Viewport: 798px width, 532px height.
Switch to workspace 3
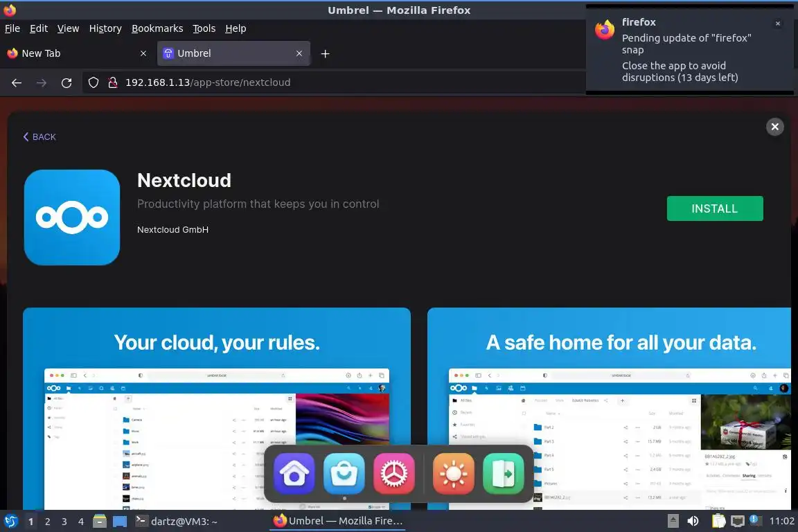coord(64,522)
